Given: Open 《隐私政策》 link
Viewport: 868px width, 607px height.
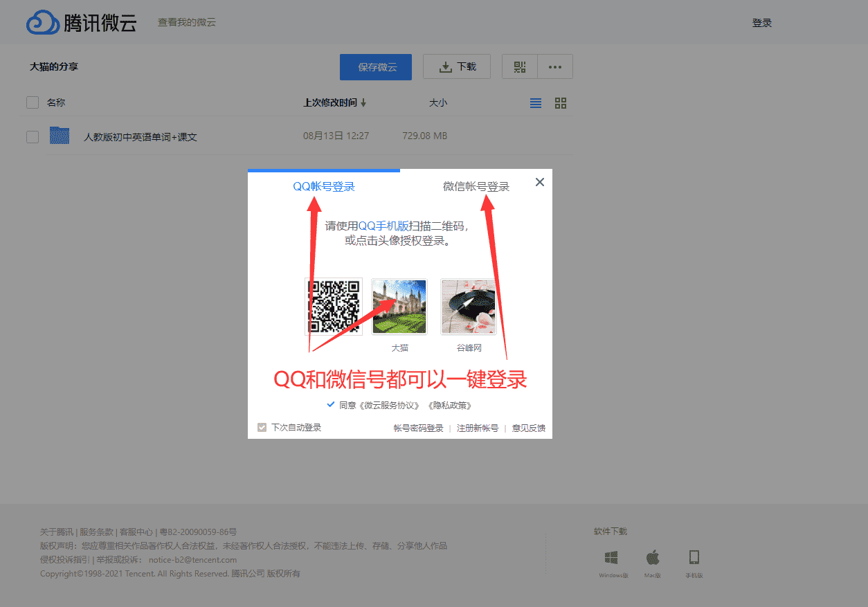Looking at the screenshot, I should point(449,406).
